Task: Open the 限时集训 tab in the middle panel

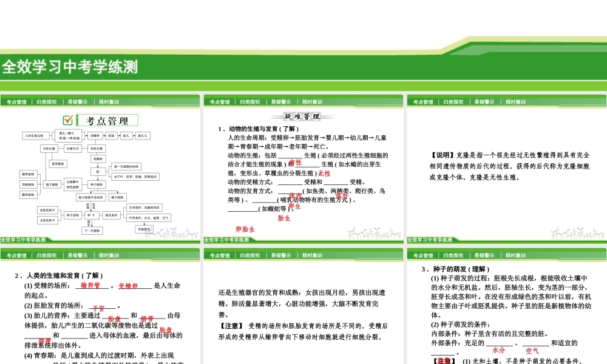Action: click(x=311, y=255)
